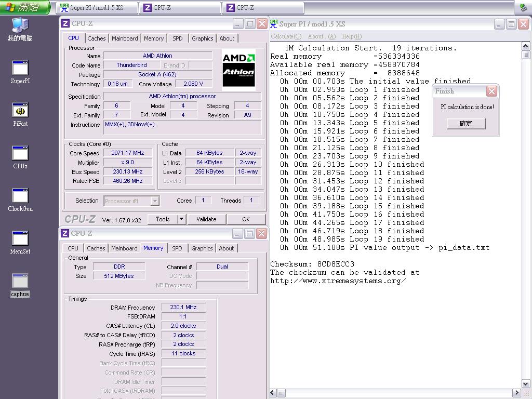Select CPU tab in top CPU-Z window
The width and height of the screenshot is (532, 399).
point(73,38)
